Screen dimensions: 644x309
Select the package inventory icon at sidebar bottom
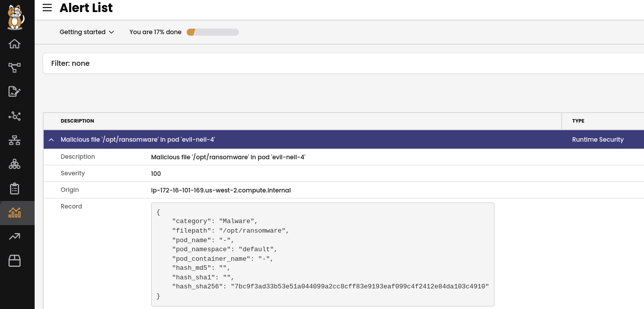15,261
